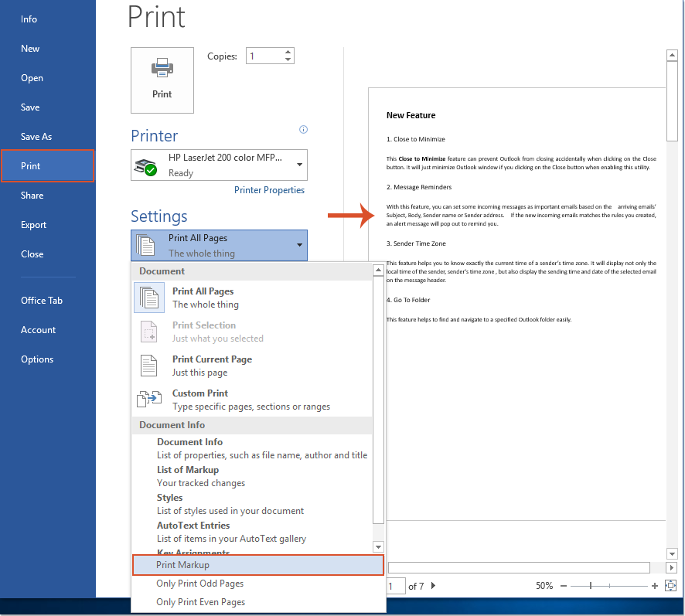This screenshot has width=685, height=616.
Task: Open the Printer Properties link
Action: tap(269, 189)
